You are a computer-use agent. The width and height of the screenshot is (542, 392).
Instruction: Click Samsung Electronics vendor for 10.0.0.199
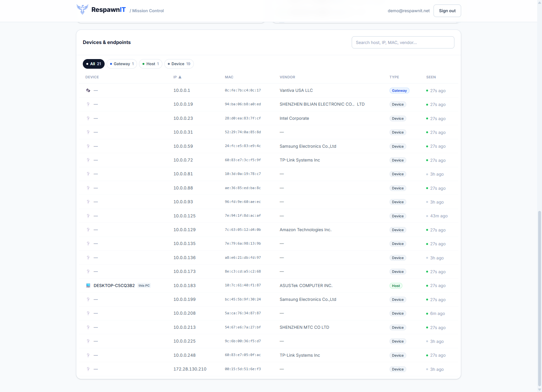(308, 300)
